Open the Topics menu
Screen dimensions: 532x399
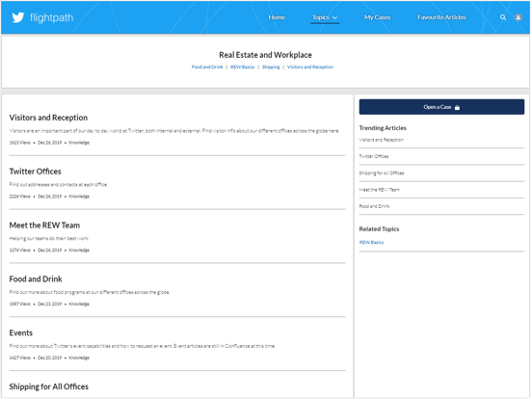coord(325,17)
